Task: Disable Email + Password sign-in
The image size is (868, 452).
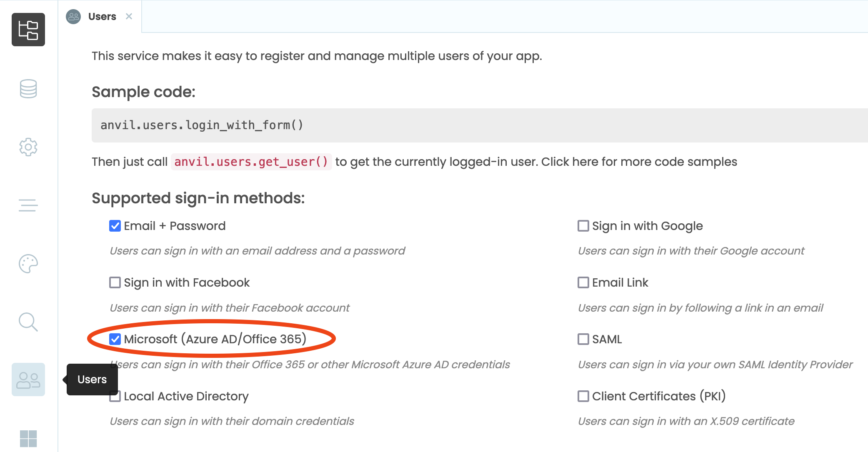Action: [x=115, y=226]
